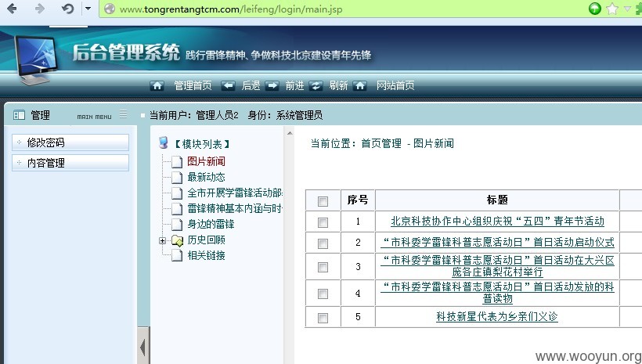Screen dimensions: 642x364
Task: Check the box for row 1
Action: click(323, 222)
